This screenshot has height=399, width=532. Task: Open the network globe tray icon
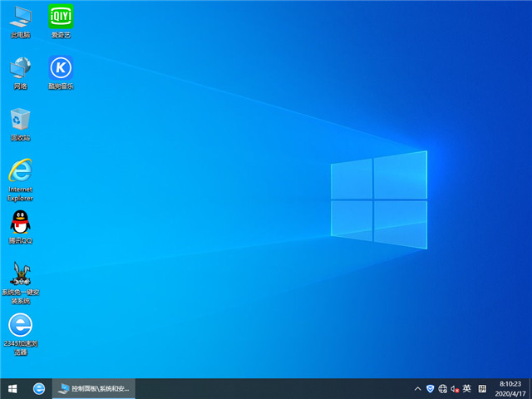(x=442, y=388)
